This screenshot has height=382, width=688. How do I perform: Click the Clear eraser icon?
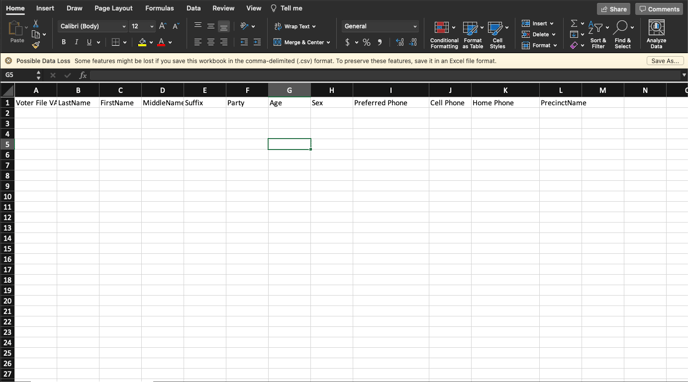tap(574, 45)
